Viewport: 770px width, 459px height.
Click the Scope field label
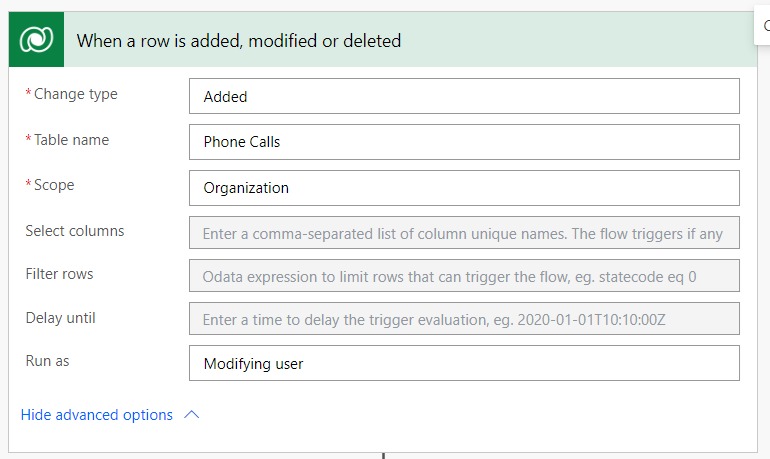tap(50, 185)
